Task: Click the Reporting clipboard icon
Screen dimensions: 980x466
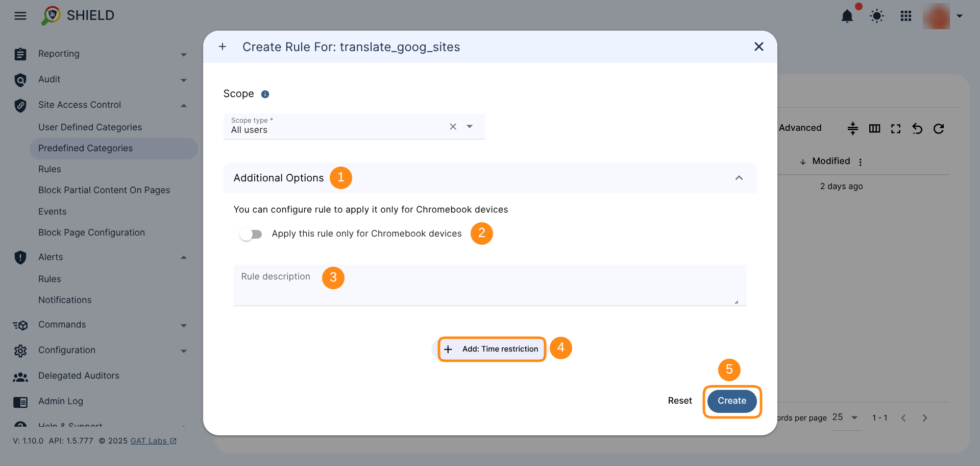Action: click(x=20, y=54)
